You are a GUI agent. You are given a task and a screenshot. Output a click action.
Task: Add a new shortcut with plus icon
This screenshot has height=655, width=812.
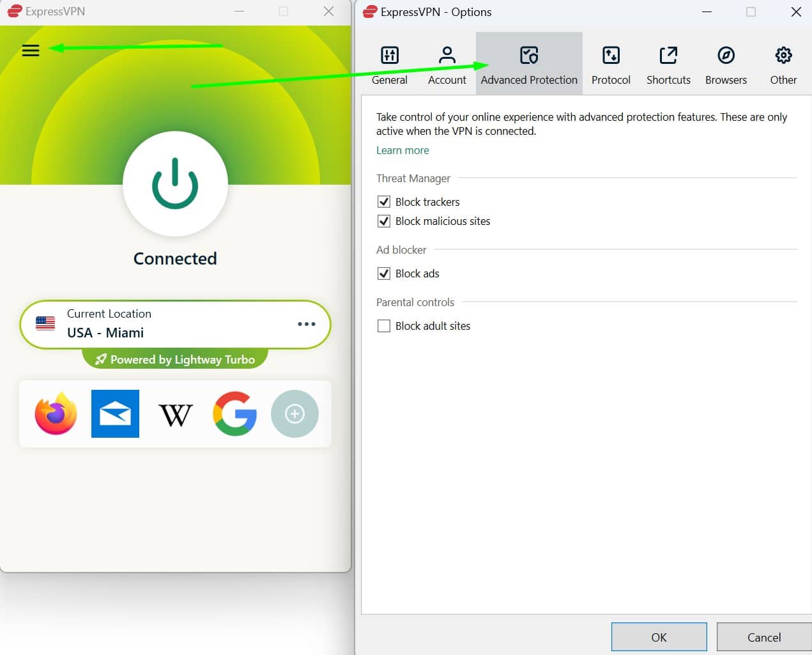(295, 413)
